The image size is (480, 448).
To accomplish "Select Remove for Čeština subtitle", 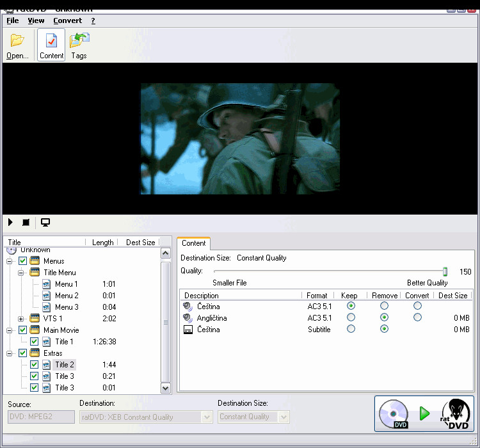I will [384, 329].
